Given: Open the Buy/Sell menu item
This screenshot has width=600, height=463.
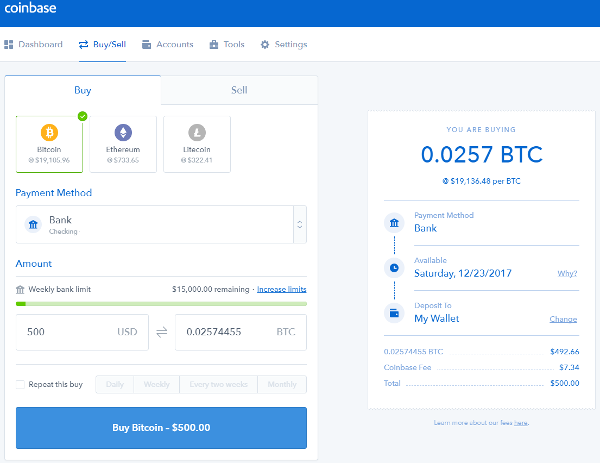Looking at the screenshot, I should click(102, 44).
